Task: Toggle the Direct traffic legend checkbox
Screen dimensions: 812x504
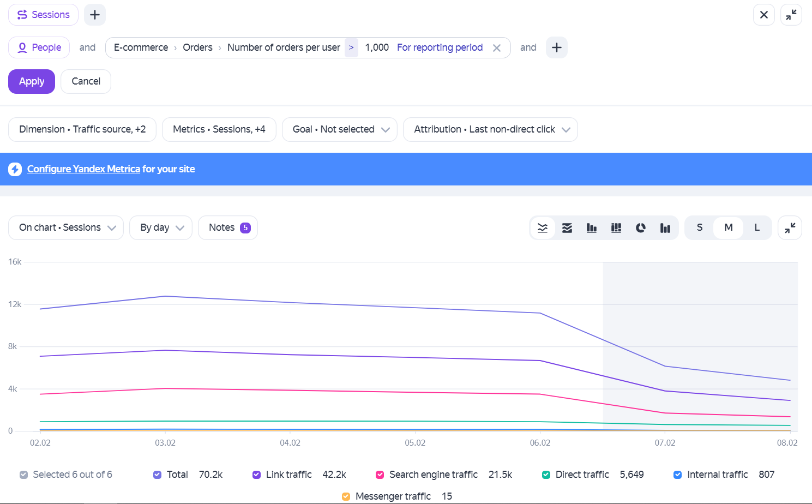Action: (546, 475)
